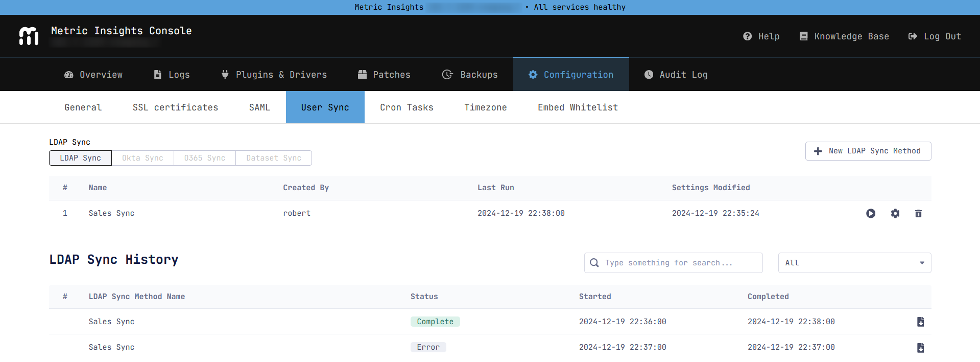Open the Timezone subtab
This screenshot has height=362, width=980.
click(486, 107)
